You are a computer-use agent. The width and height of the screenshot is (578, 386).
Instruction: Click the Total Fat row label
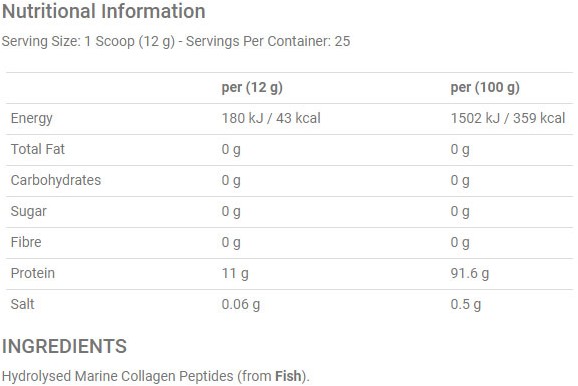(x=38, y=149)
